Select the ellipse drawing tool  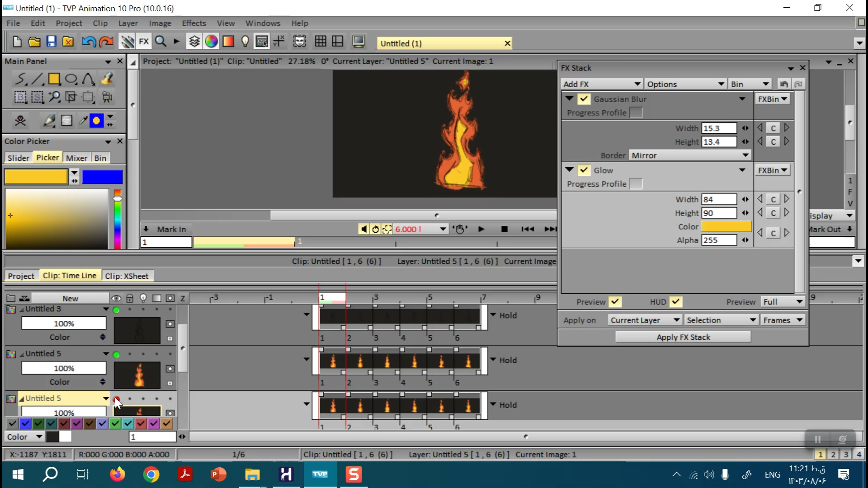coord(71,79)
